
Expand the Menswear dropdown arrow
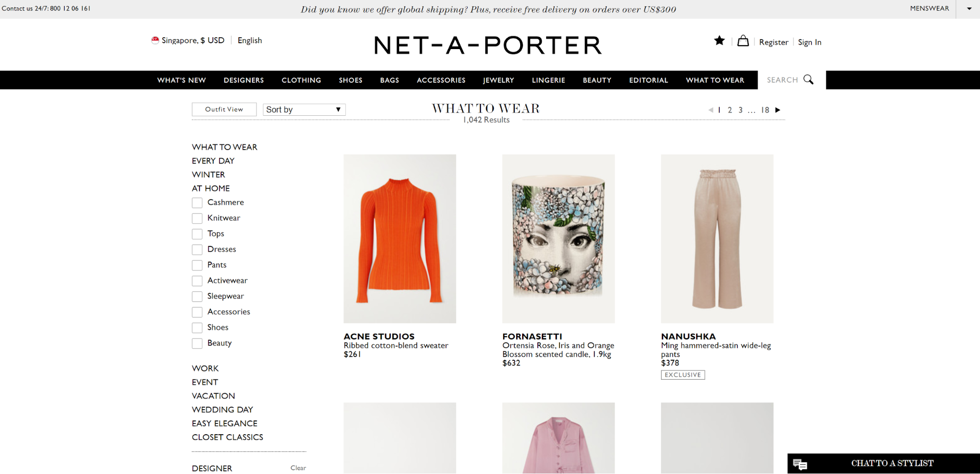coord(969,8)
